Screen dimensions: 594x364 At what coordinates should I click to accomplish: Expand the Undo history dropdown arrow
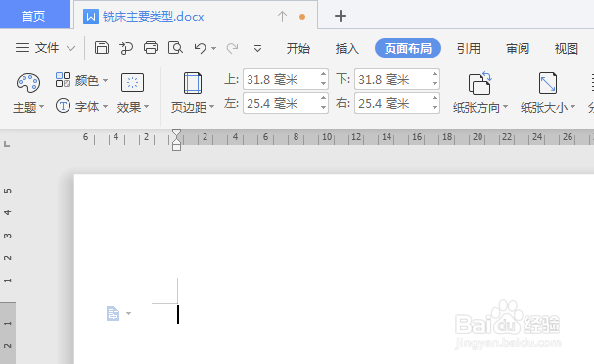point(213,49)
